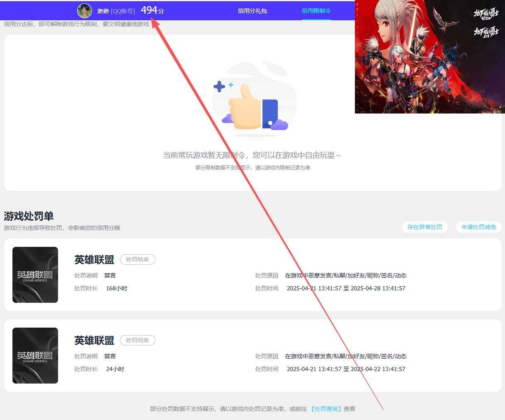Open the 处罚查询 link

point(327,409)
